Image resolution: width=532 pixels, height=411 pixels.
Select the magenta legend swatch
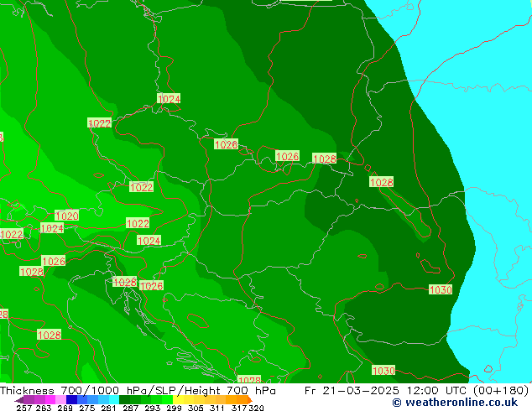(x=50, y=400)
